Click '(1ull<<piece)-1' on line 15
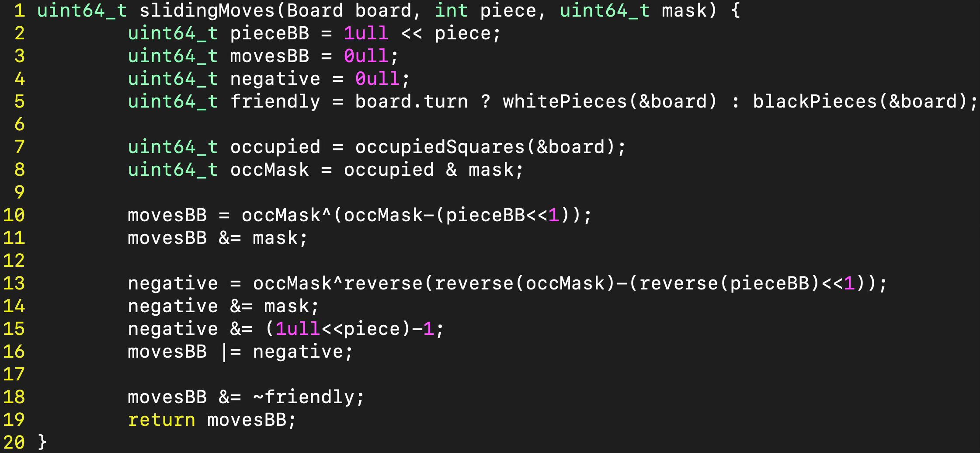Screen dimensions: 980x453 coord(349,329)
